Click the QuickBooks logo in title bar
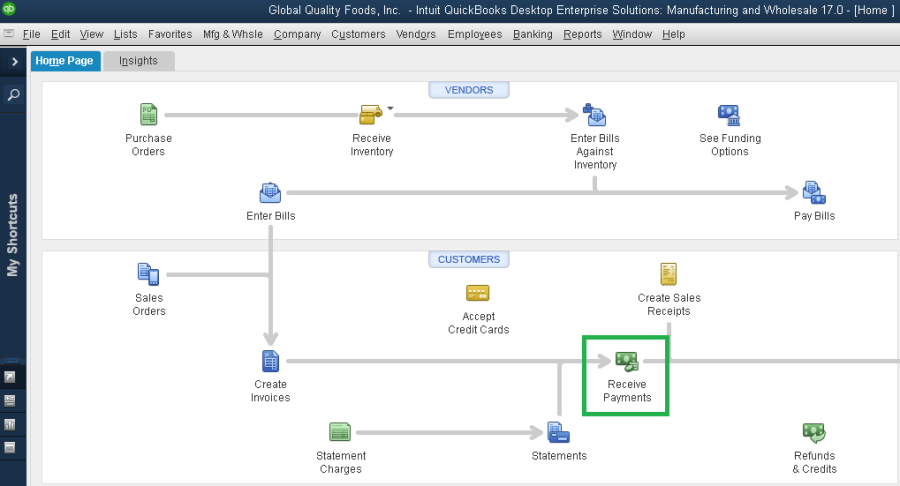The width and height of the screenshot is (900, 486). tap(9, 9)
